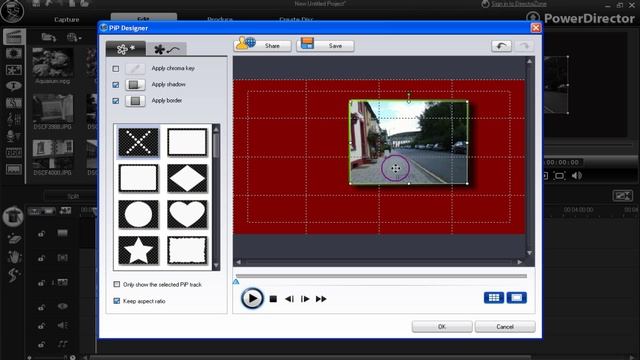640x360 pixels.
Task: Open the Title Room in PowerDirector sidebar
Action: click(x=13, y=86)
